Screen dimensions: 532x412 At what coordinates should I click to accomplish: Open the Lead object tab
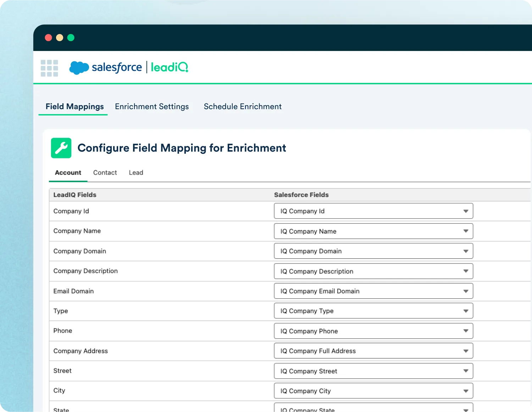tap(136, 173)
